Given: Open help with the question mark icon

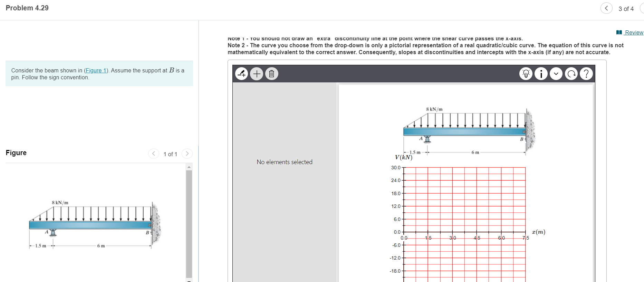Looking at the screenshot, I should 586,73.
